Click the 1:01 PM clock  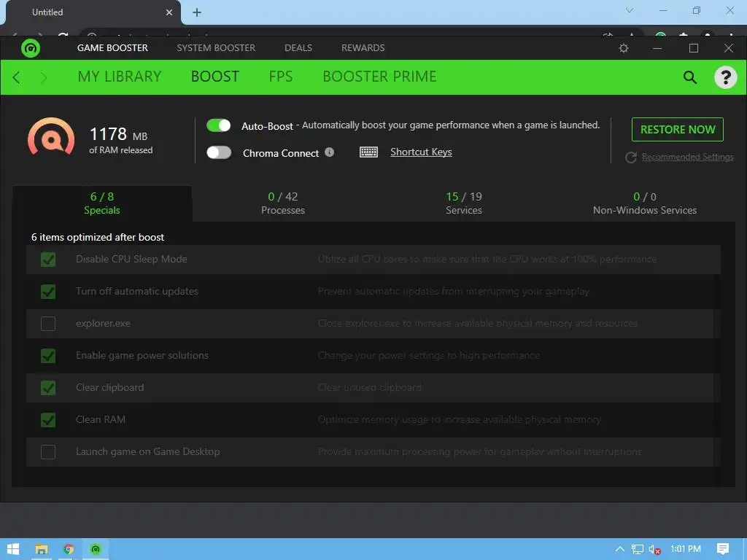[x=686, y=549]
